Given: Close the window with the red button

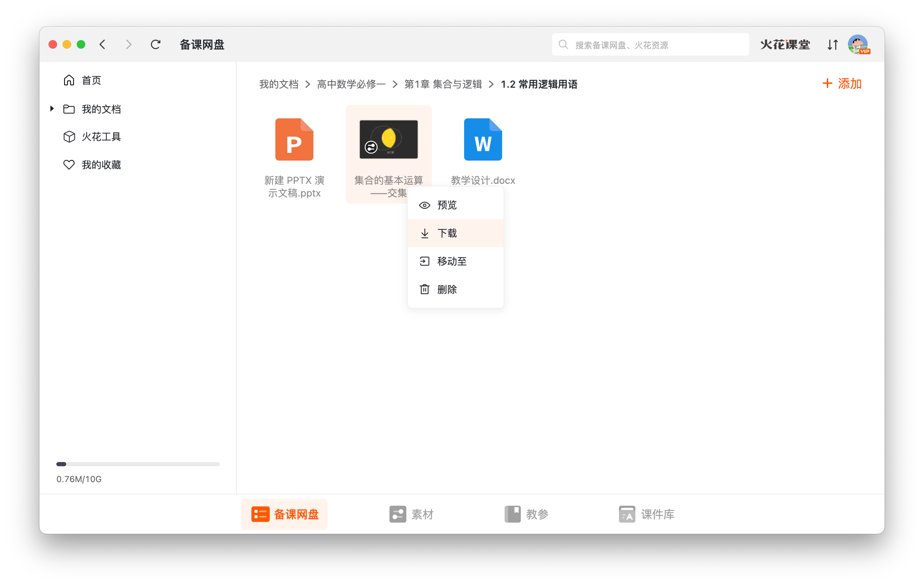Looking at the screenshot, I should click(x=53, y=44).
